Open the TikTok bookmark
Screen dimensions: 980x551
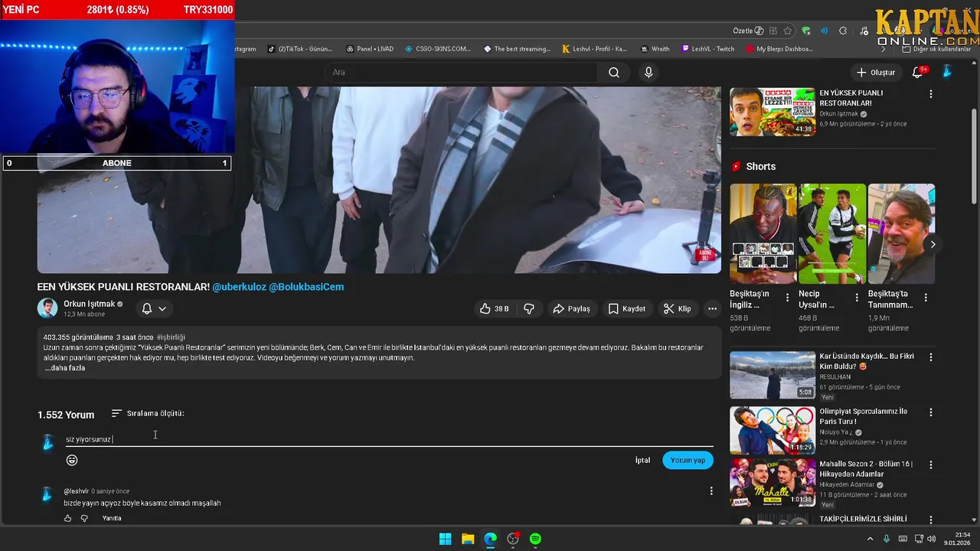point(300,49)
